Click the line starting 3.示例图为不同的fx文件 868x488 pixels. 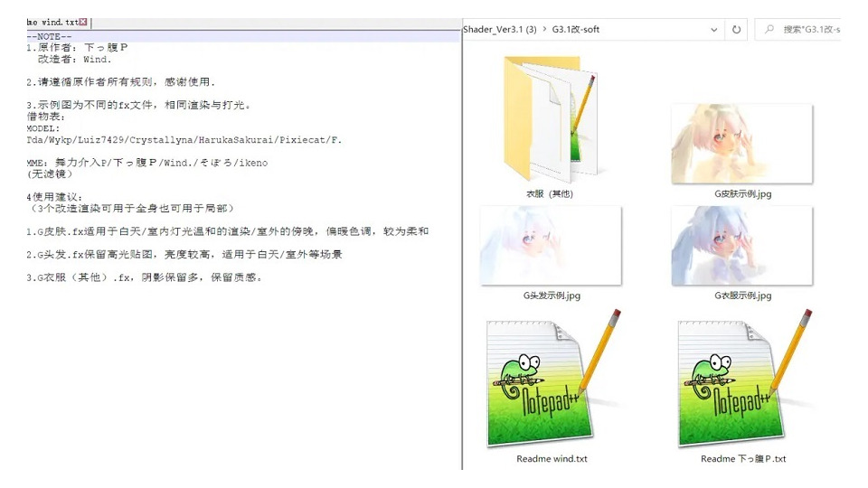click(x=138, y=105)
